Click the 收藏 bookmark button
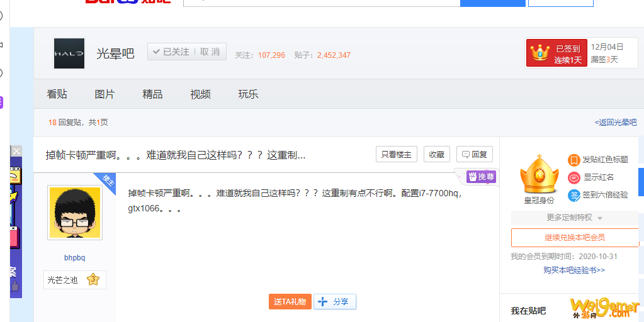This screenshot has height=322, width=644. (x=437, y=154)
